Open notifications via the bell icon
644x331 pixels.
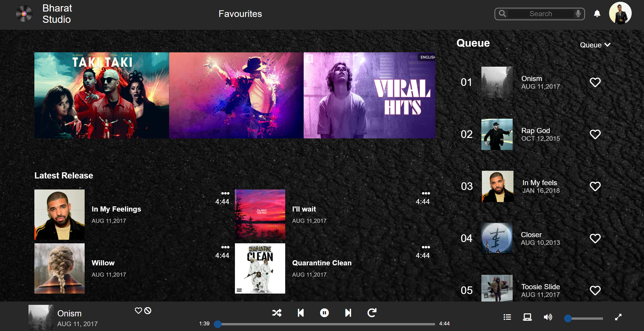pos(597,14)
